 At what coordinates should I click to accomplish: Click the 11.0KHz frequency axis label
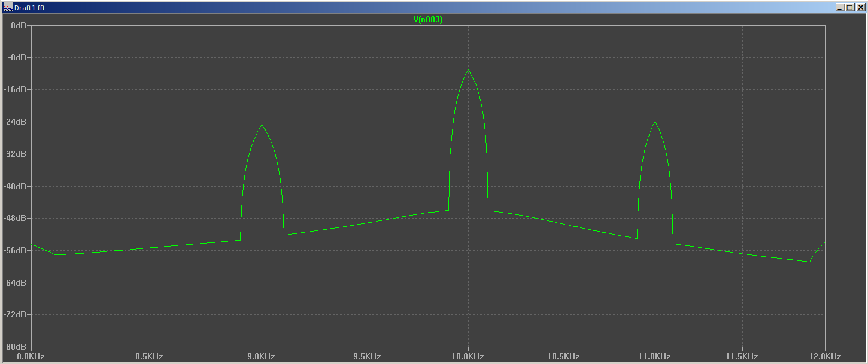pyautogui.click(x=655, y=356)
